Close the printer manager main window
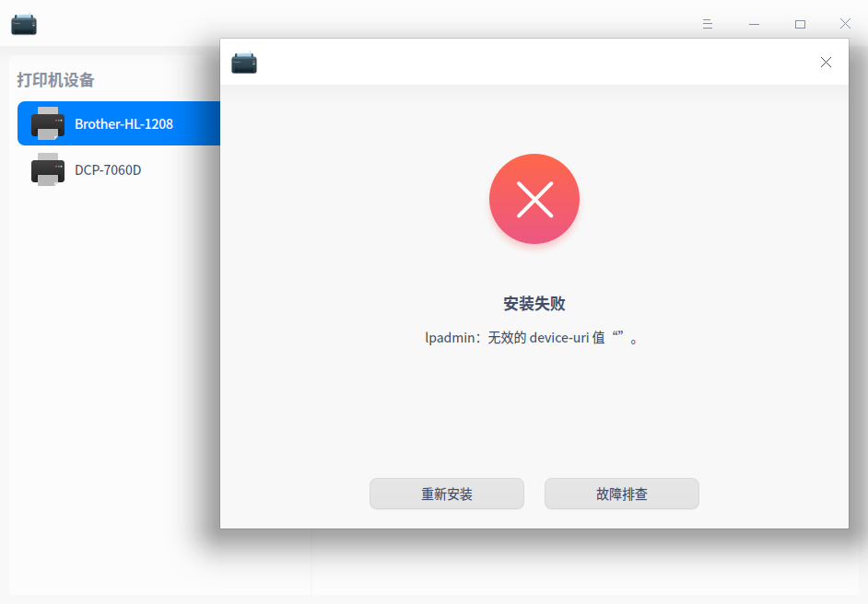 (x=845, y=23)
